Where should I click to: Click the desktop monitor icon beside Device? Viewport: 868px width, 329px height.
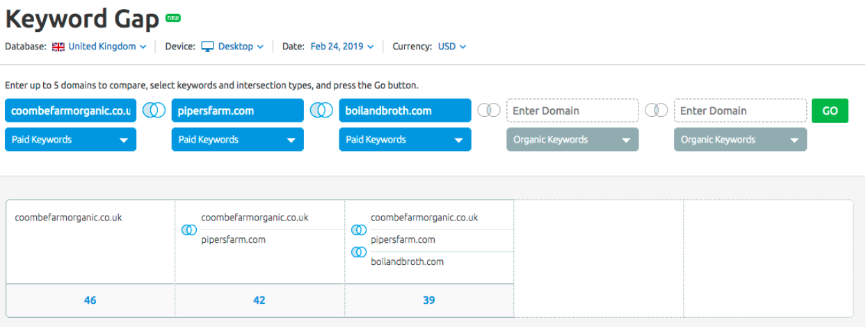tap(207, 47)
